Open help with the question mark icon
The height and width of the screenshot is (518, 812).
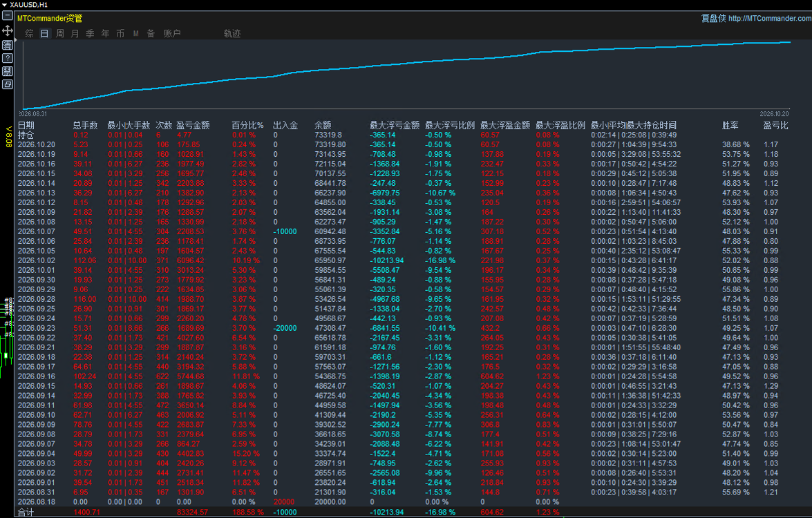7,58
